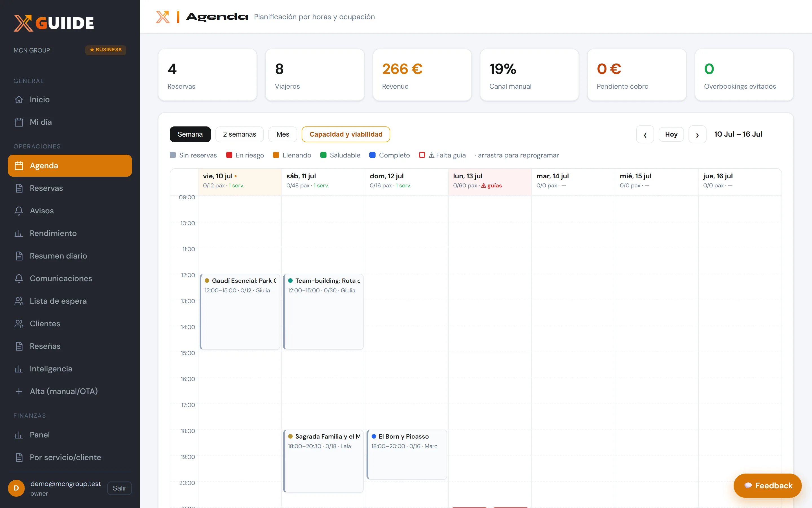Click the Falta guía legend marker
This screenshot has height=508, width=812.
click(x=422, y=155)
